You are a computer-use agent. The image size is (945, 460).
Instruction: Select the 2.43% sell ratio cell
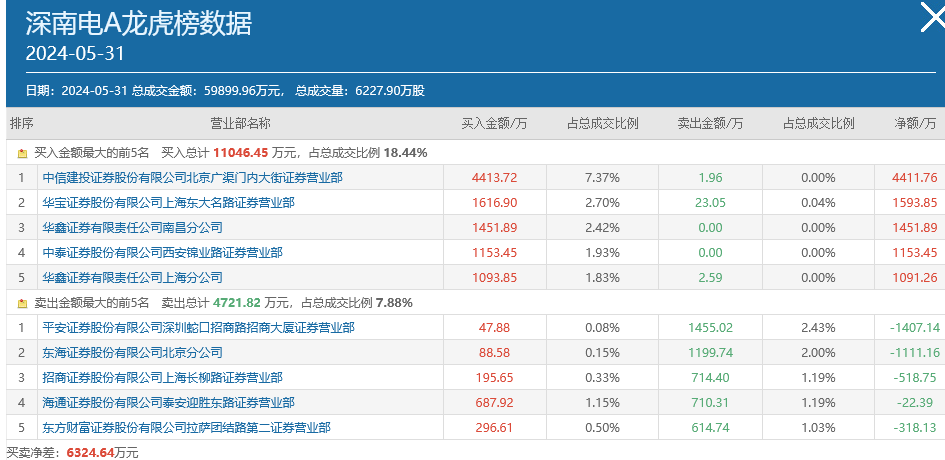pos(818,327)
